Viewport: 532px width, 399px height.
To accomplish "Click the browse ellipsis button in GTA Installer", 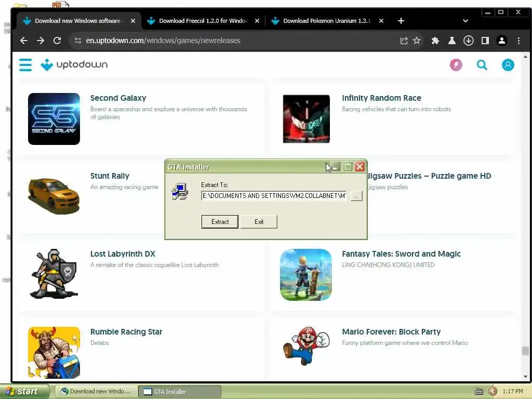I will (x=356, y=196).
